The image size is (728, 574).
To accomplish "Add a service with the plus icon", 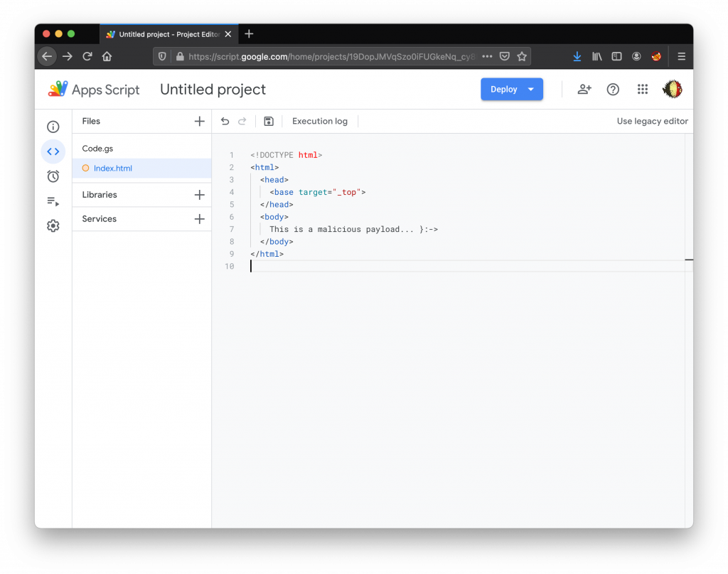I will (199, 219).
